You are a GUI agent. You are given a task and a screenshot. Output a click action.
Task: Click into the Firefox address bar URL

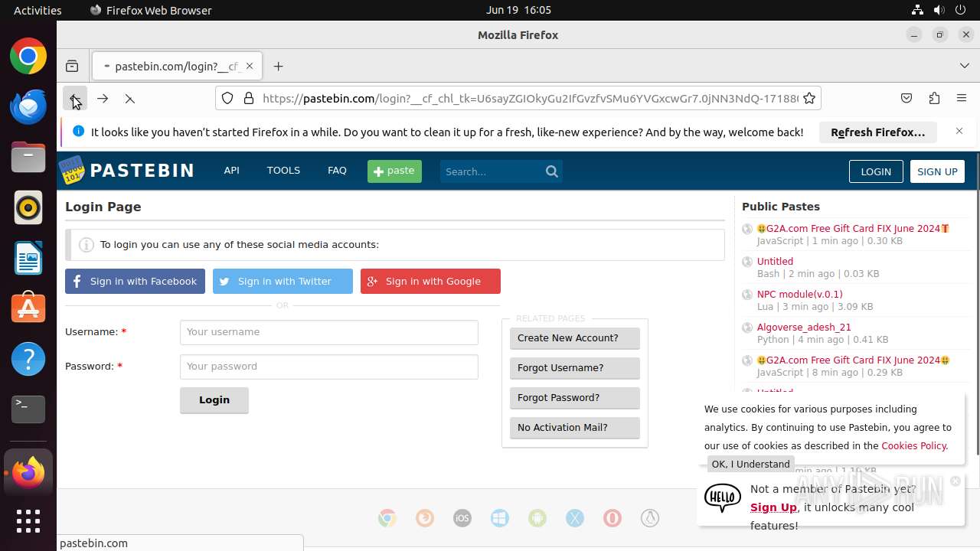point(530,98)
